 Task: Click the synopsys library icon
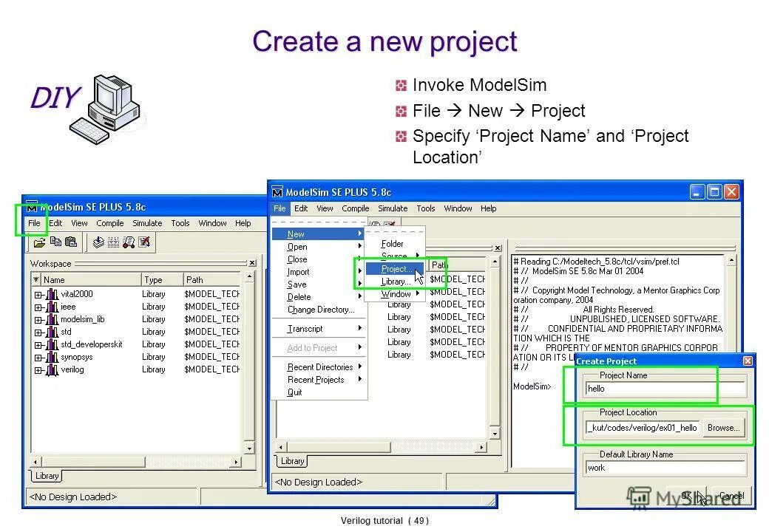52,358
